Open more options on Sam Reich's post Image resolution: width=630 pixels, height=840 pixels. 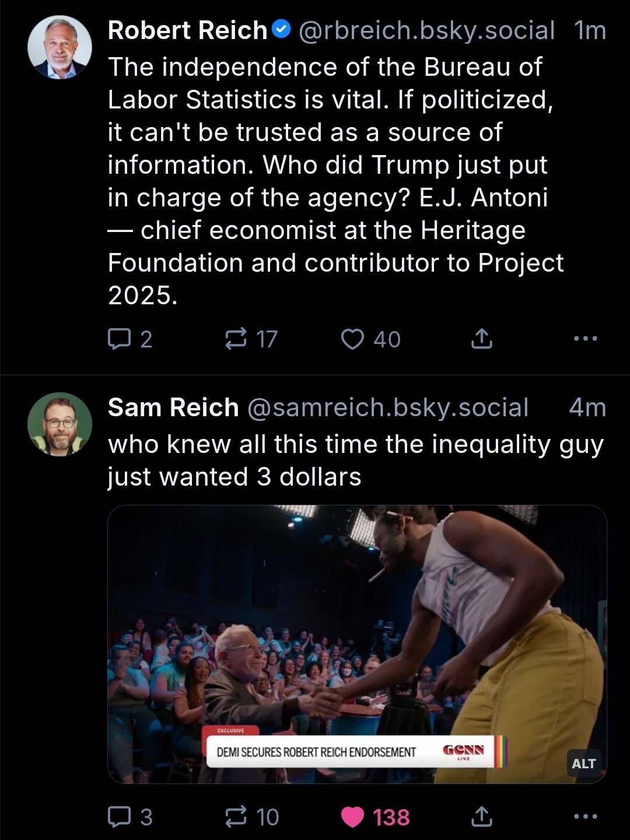(x=585, y=817)
